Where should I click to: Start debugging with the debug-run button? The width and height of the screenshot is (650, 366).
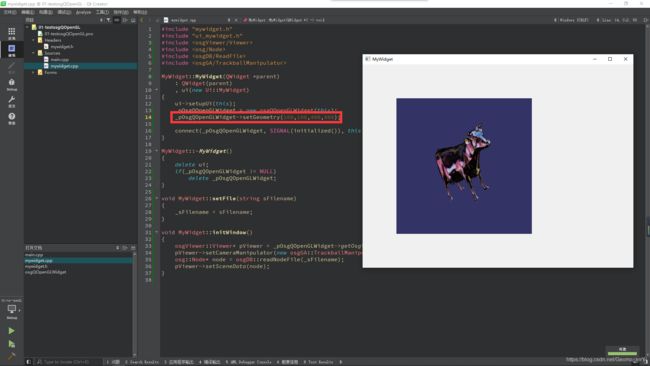click(x=11, y=344)
